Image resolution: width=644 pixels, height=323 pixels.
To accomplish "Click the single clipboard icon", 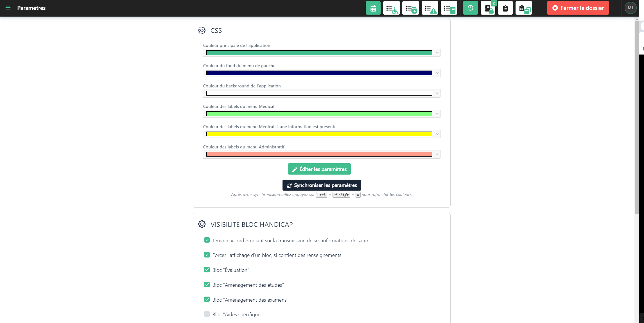I will [x=505, y=8].
